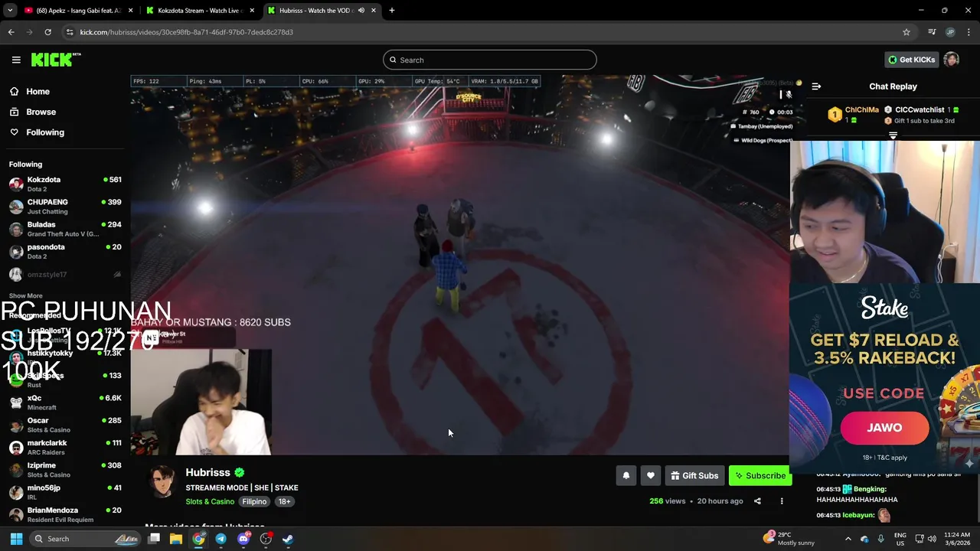Screen dimensions: 980x551
Task: Switch to the Kokzdota Stream tab
Action: coord(199,11)
